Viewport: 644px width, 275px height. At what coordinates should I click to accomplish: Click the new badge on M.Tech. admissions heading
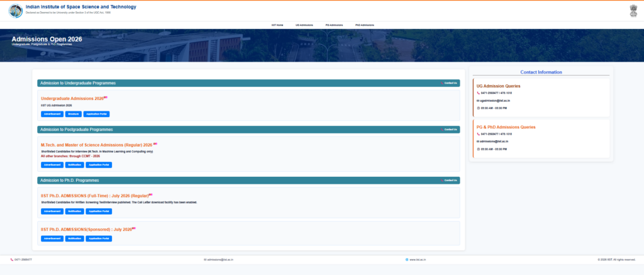click(155, 144)
